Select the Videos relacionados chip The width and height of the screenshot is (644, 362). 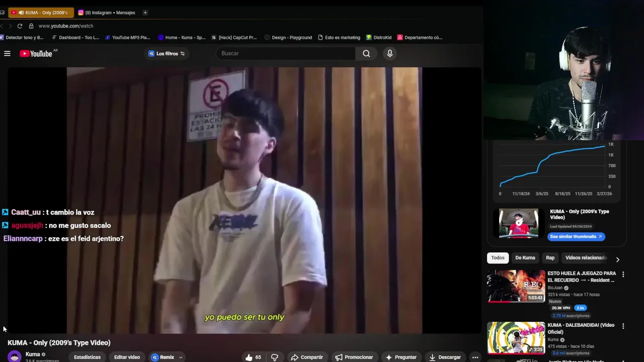click(586, 258)
